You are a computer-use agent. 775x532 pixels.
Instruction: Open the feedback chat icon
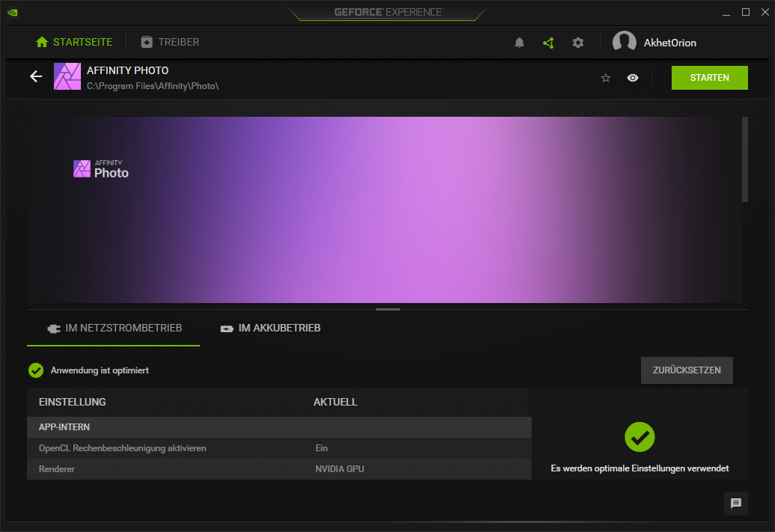736,504
